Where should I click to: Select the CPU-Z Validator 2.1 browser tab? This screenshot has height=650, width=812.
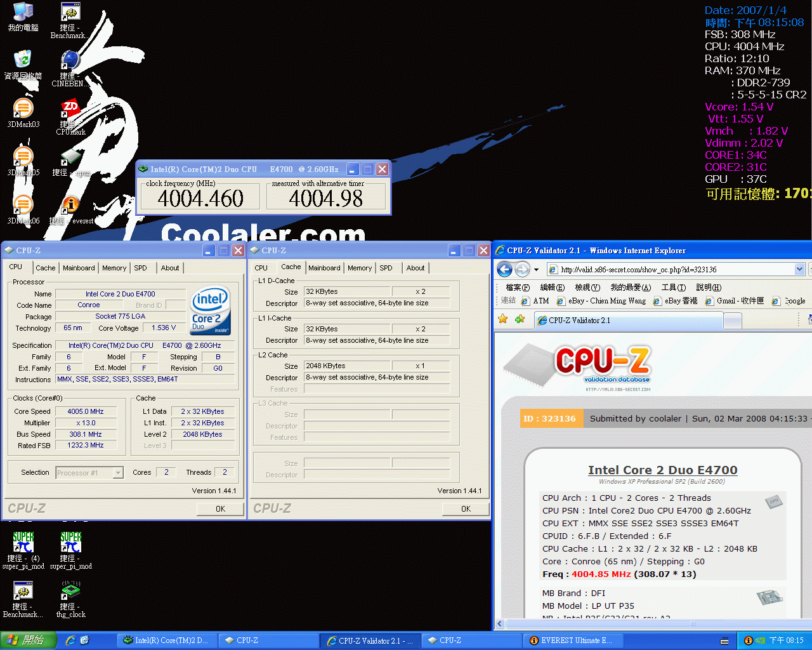[x=628, y=321]
